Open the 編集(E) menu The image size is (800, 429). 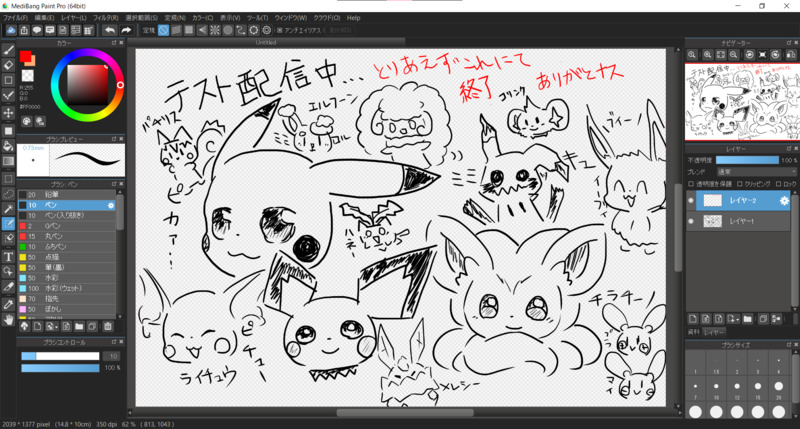(x=44, y=18)
